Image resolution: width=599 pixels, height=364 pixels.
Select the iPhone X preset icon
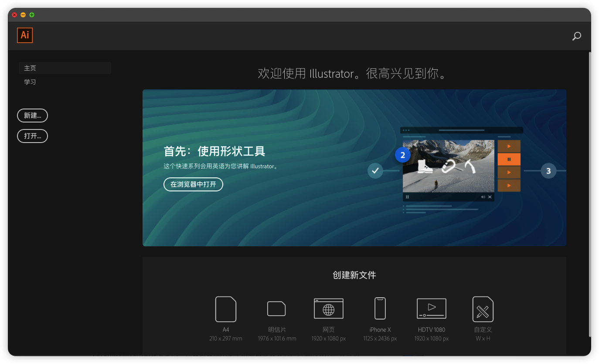380,309
